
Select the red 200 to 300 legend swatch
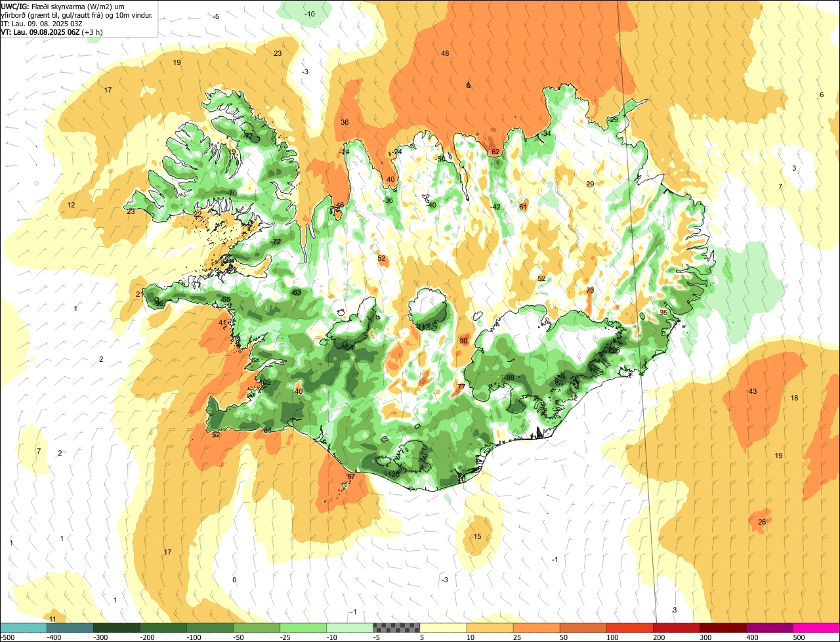click(677, 628)
